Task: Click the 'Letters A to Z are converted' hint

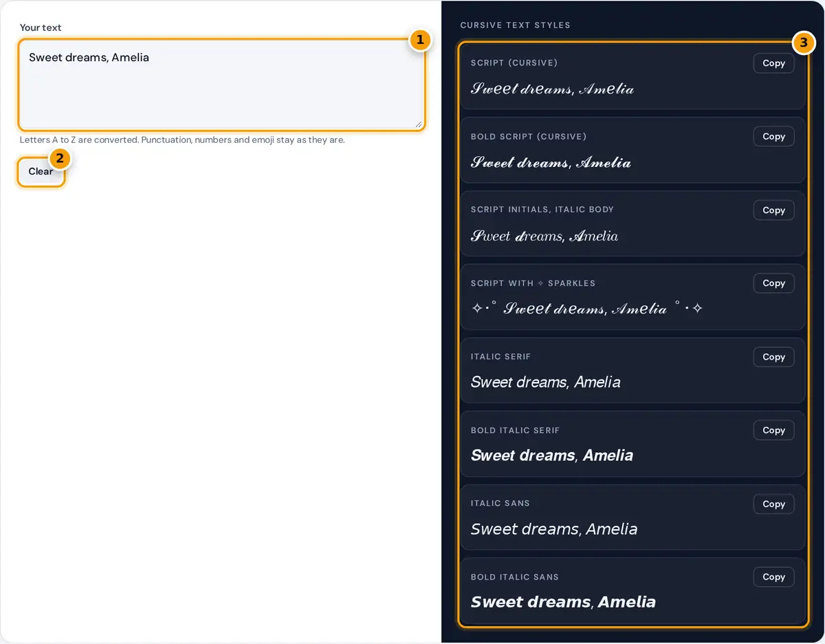Action: tap(182, 140)
